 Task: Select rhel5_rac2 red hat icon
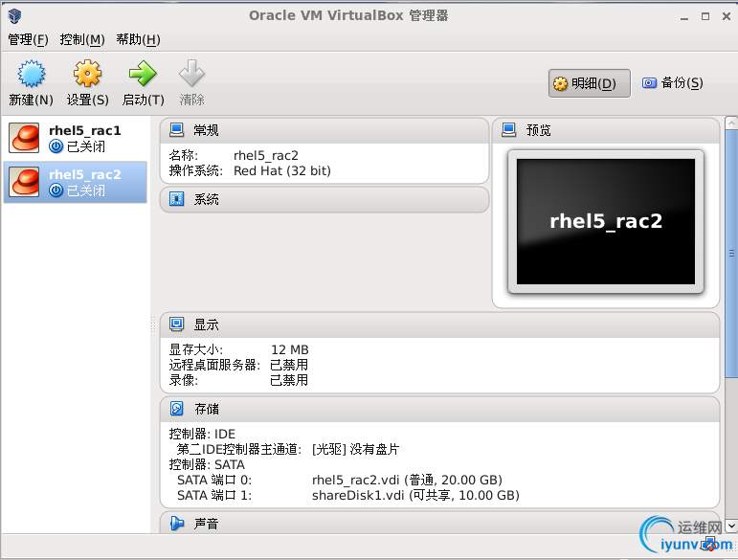point(24,182)
